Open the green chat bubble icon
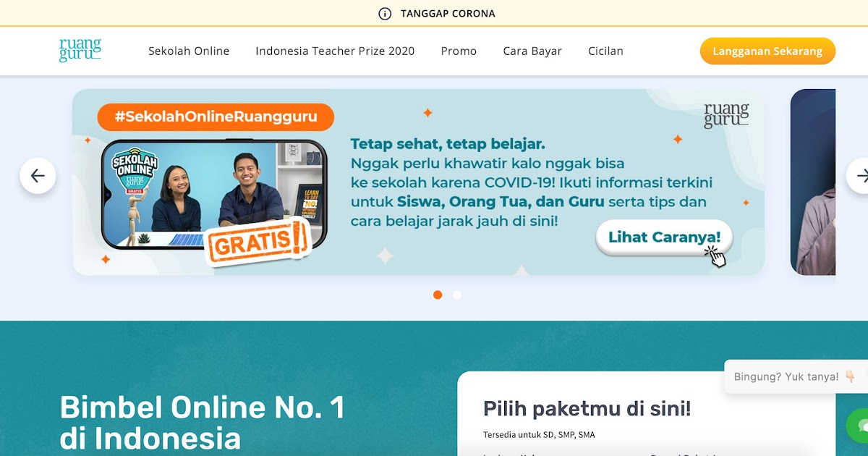868x456 pixels. tap(859, 425)
